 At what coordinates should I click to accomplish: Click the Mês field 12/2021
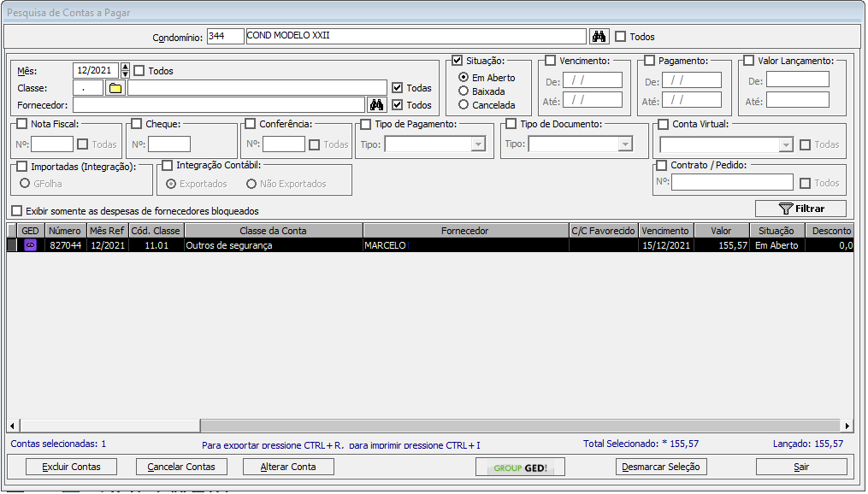point(96,70)
